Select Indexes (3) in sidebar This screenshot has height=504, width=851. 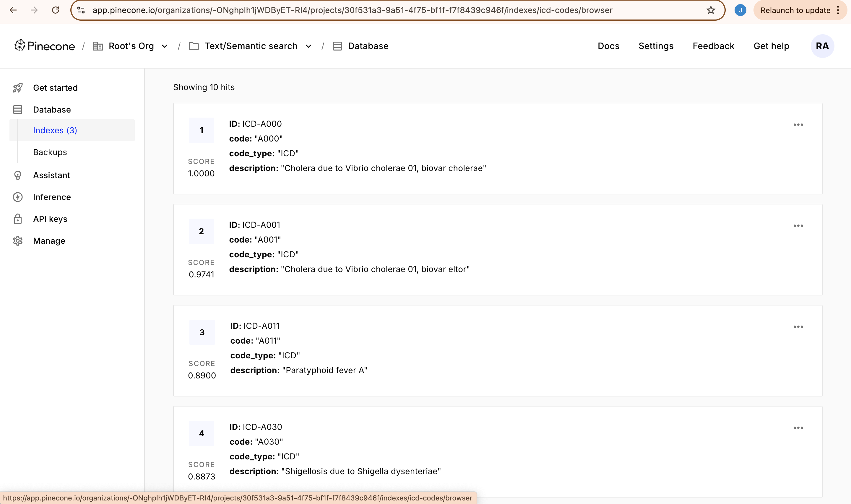(x=55, y=130)
